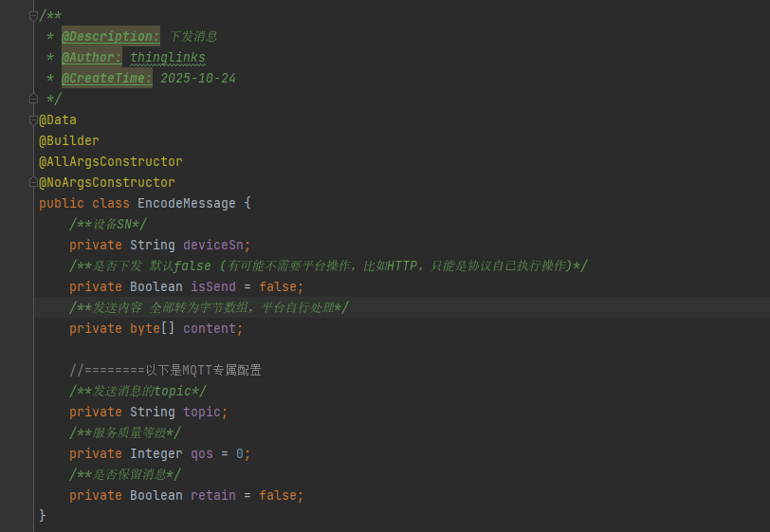Screen dimensions: 770x532
Task: Click the underlined author name thinglinks
Action: [x=167, y=57]
